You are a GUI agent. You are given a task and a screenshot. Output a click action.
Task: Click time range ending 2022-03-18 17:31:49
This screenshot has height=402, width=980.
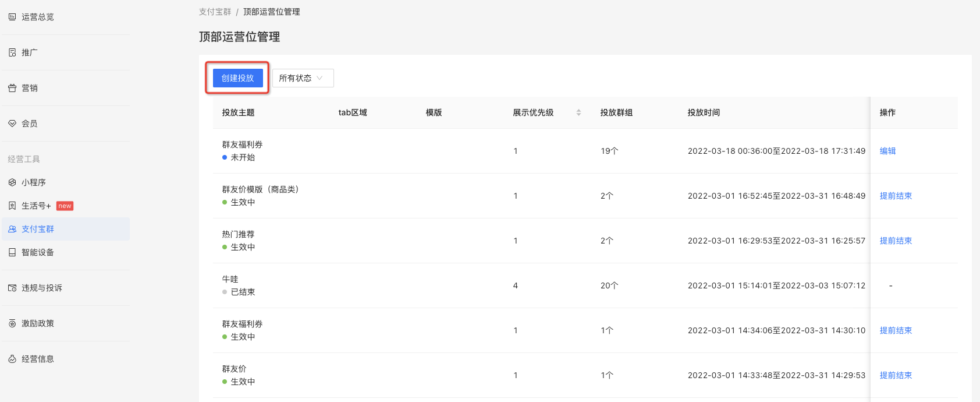click(x=776, y=151)
